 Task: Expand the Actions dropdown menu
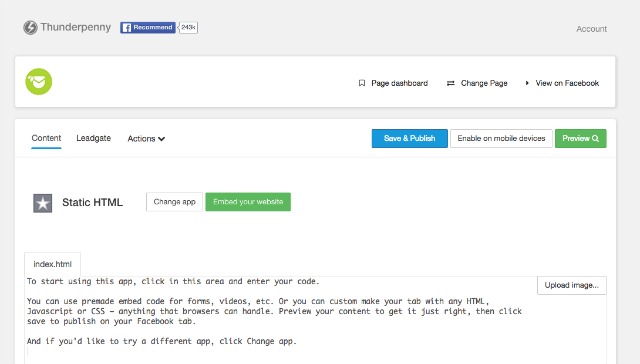tap(146, 139)
